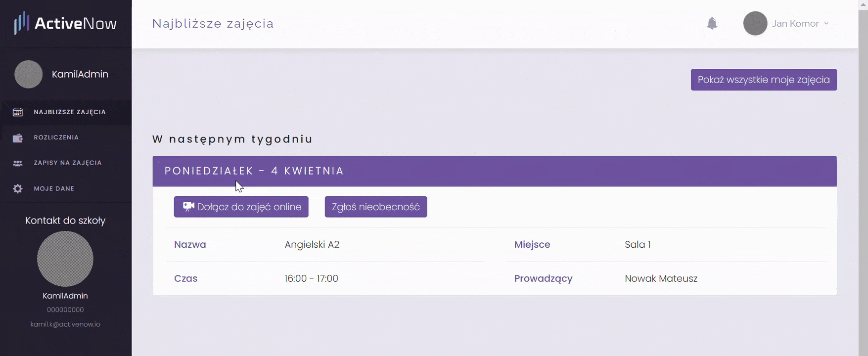This screenshot has width=868, height=356.
Task: Click the ActiveNow logo
Action: [65, 23]
